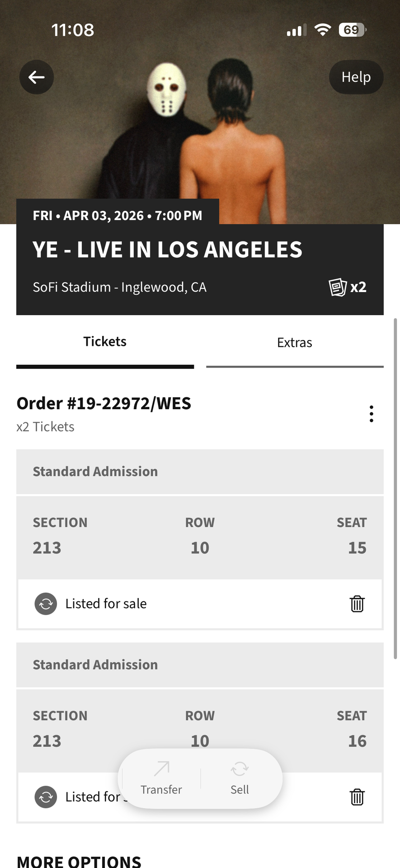Tap the second Standard Admission header
400x868 pixels.
tap(200, 665)
